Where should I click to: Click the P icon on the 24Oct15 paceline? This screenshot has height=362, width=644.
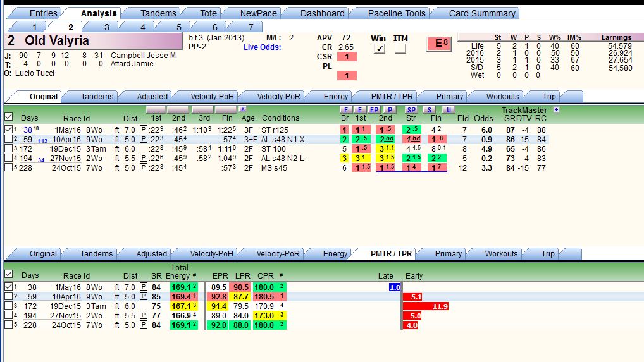[144, 167]
